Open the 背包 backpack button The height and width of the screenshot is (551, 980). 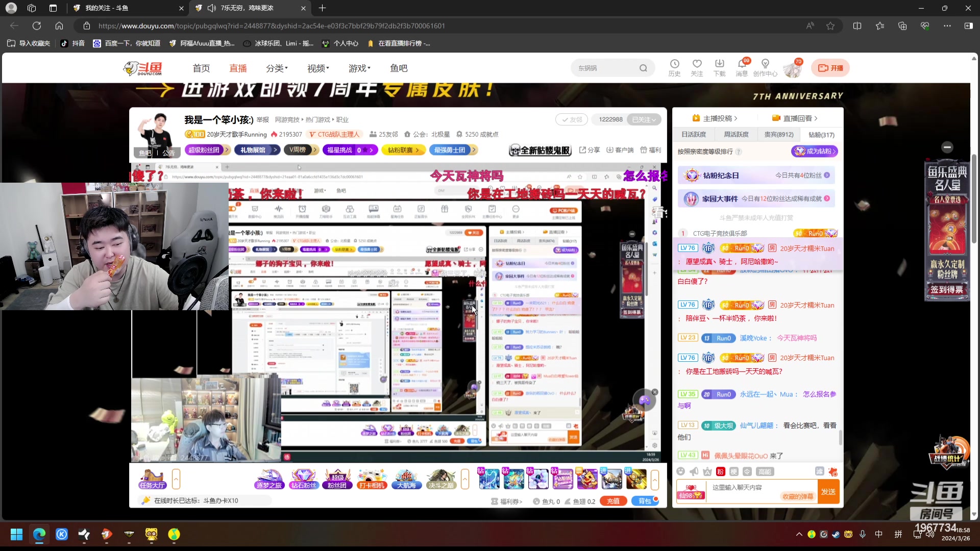(645, 501)
